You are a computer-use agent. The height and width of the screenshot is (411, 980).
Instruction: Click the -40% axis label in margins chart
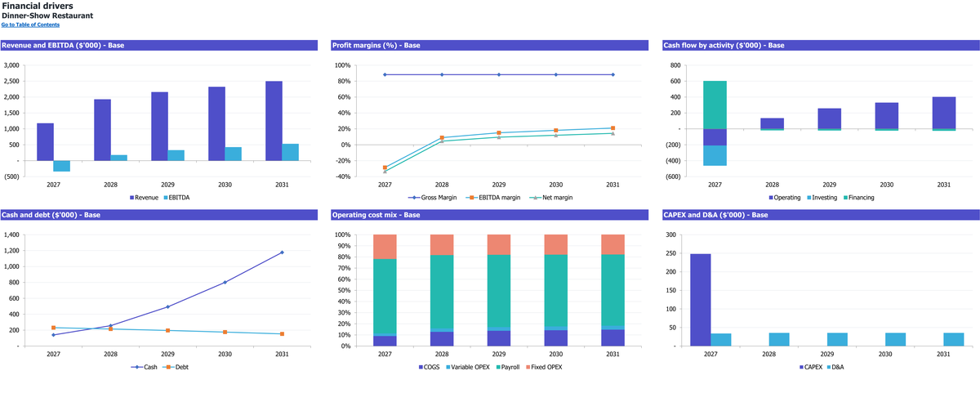point(341,176)
